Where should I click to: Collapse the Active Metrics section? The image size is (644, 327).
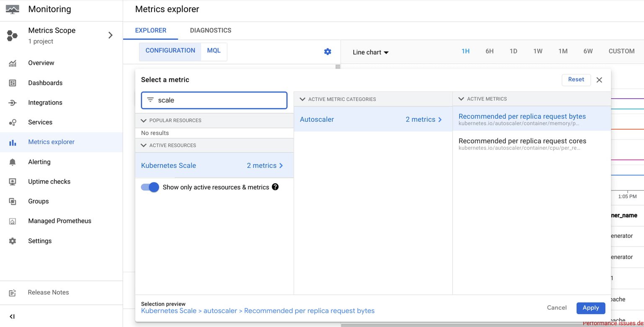tap(461, 99)
